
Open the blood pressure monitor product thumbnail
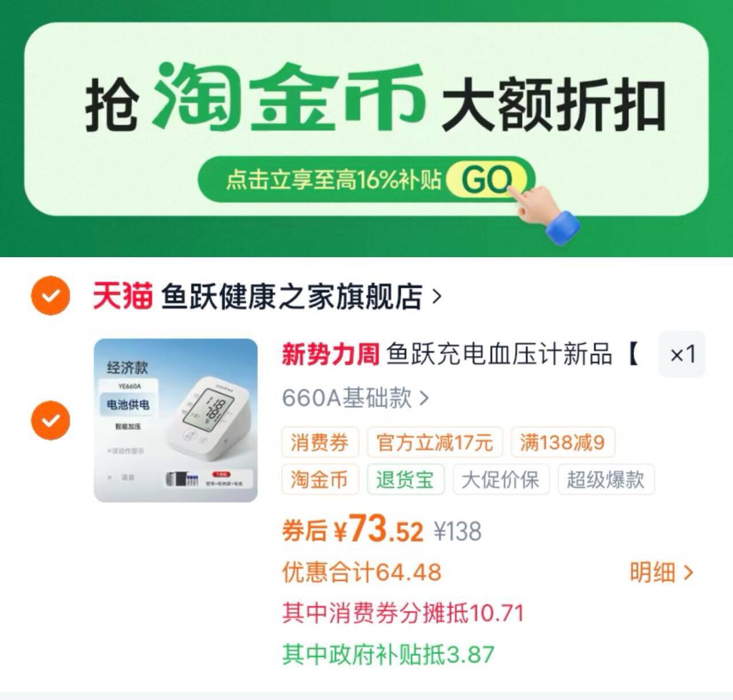[176, 420]
